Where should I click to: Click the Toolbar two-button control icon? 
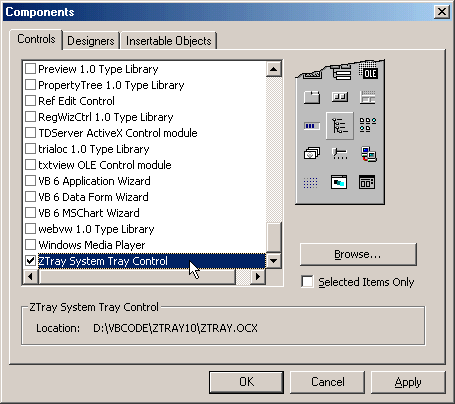click(x=340, y=97)
